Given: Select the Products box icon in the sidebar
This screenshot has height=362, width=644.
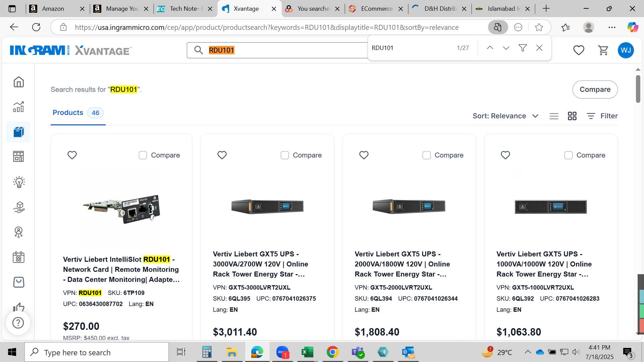Looking at the screenshot, I should coord(18,132).
